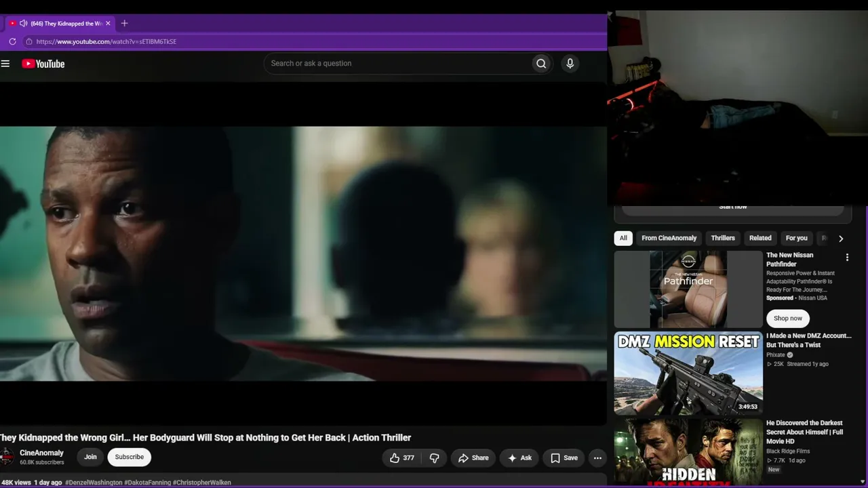Visit Black Ridge Films channel link
Image resolution: width=868 pixels, height=488 pixels.
(788, 451)
